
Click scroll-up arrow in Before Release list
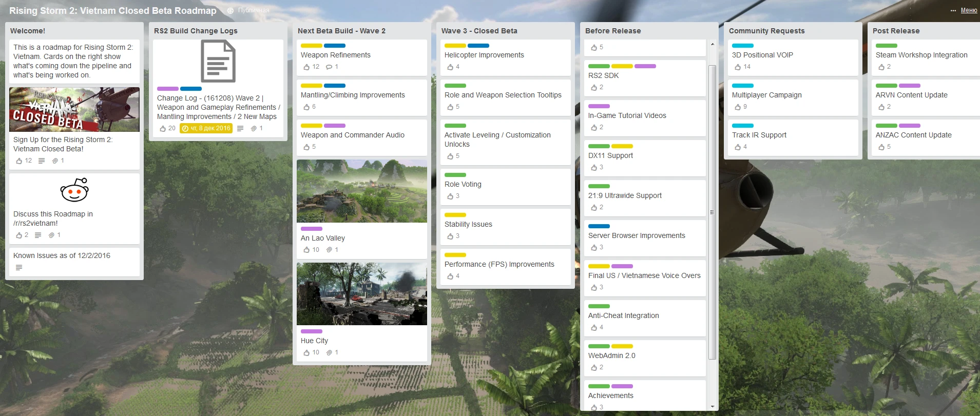click(712, 44)
